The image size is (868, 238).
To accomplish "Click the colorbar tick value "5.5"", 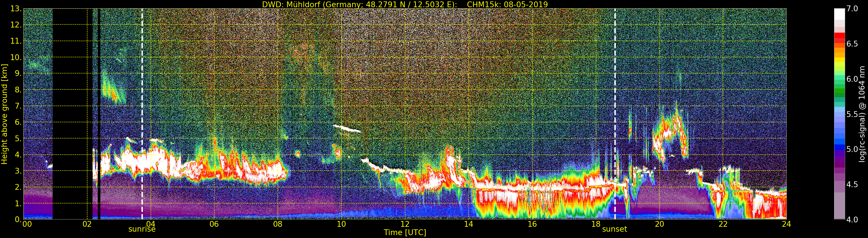I will [852, 114].
